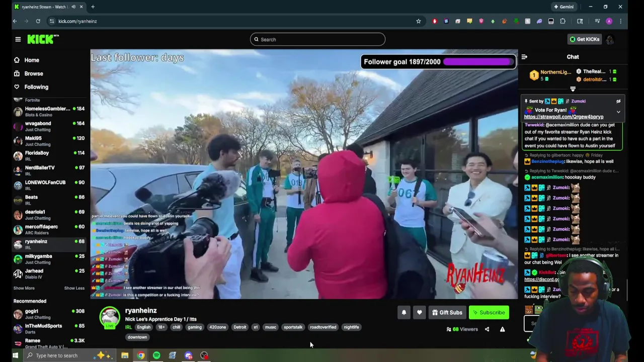Select the sportstalk tag
The image size is (644, 362).
coord(293,327)
